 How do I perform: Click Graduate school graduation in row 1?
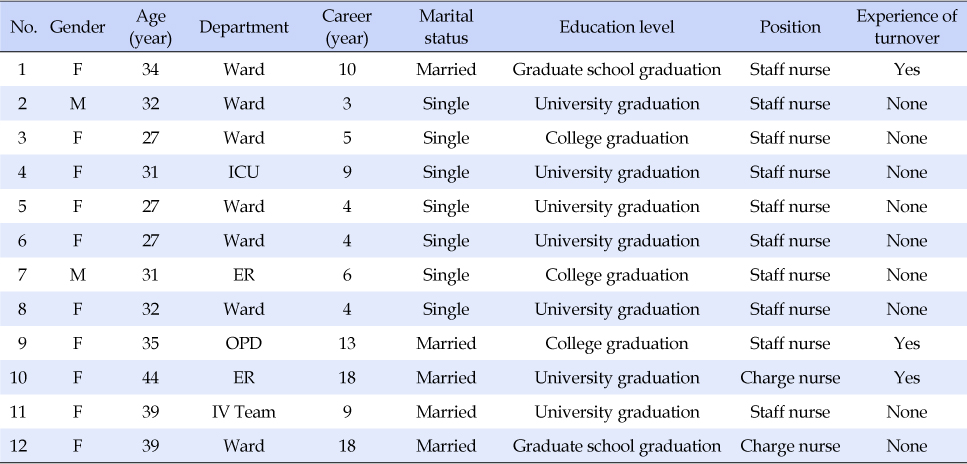617,70
